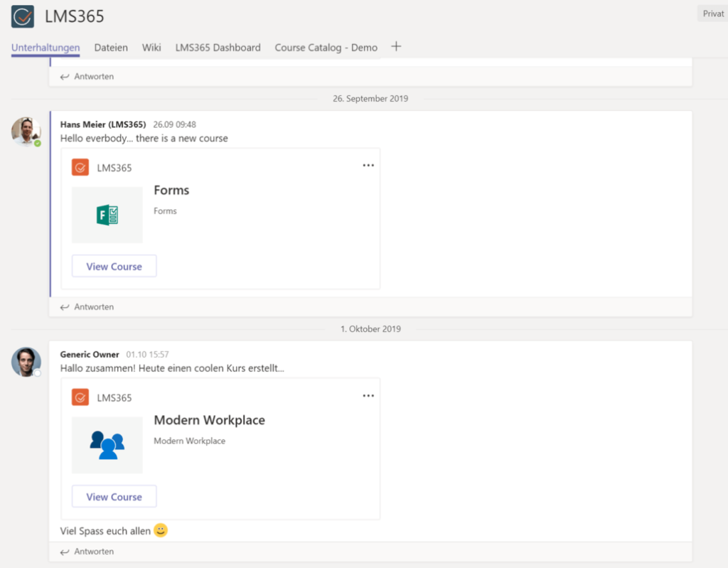The image size is (728, 568).
Task: Select the LMS365 card icon on Forms post
Action: 80,167
